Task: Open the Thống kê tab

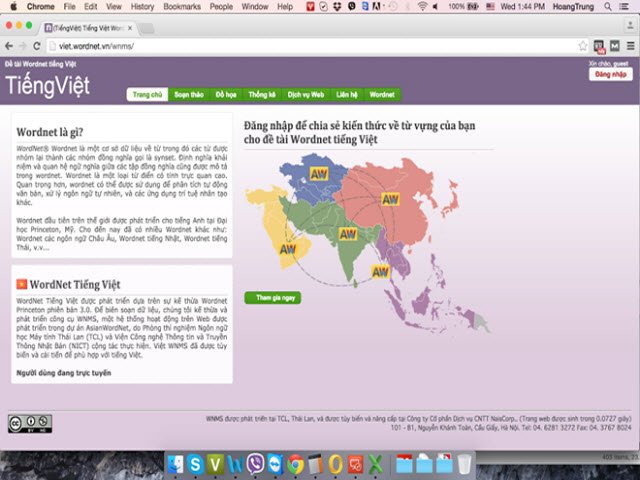Action: (261, 94)
